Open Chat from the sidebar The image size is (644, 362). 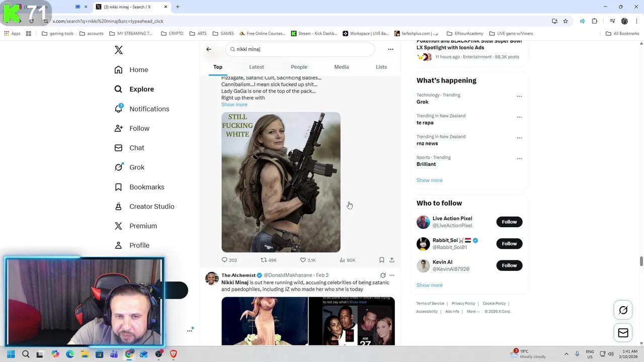(129, 148)
